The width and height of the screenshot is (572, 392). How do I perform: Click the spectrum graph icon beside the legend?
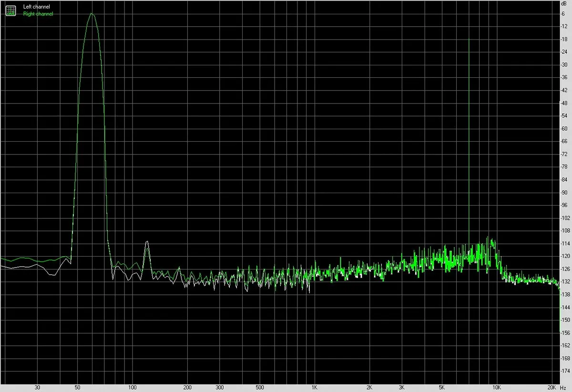10,10
